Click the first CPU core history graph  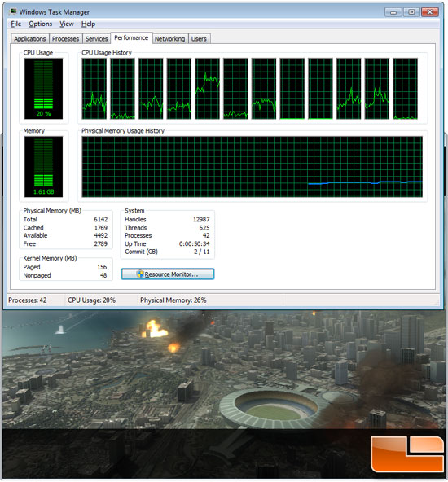[94, 89]
